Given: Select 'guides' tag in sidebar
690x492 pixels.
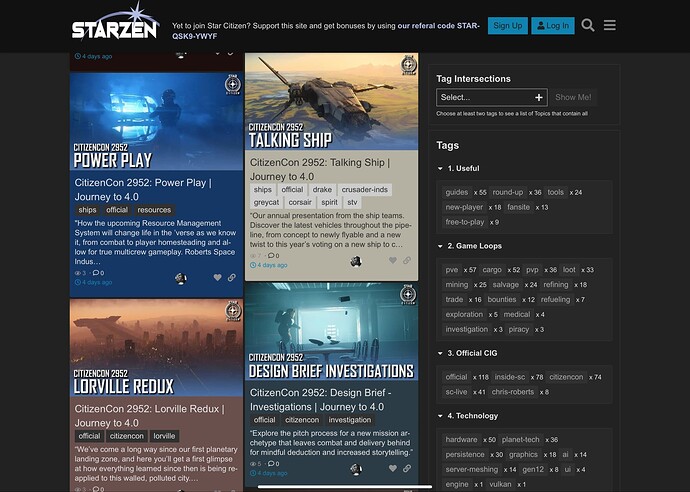Looking at the screenshot, I should pos(457,192).
